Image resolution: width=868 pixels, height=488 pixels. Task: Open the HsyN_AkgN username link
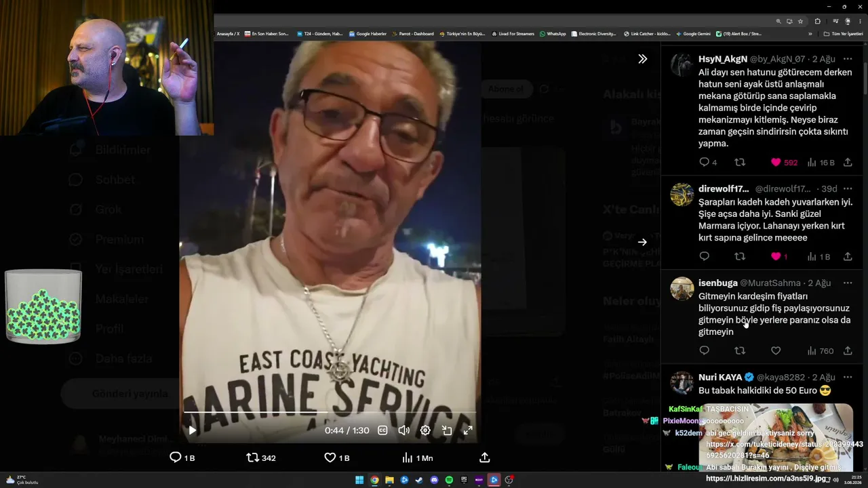[723, 59]
